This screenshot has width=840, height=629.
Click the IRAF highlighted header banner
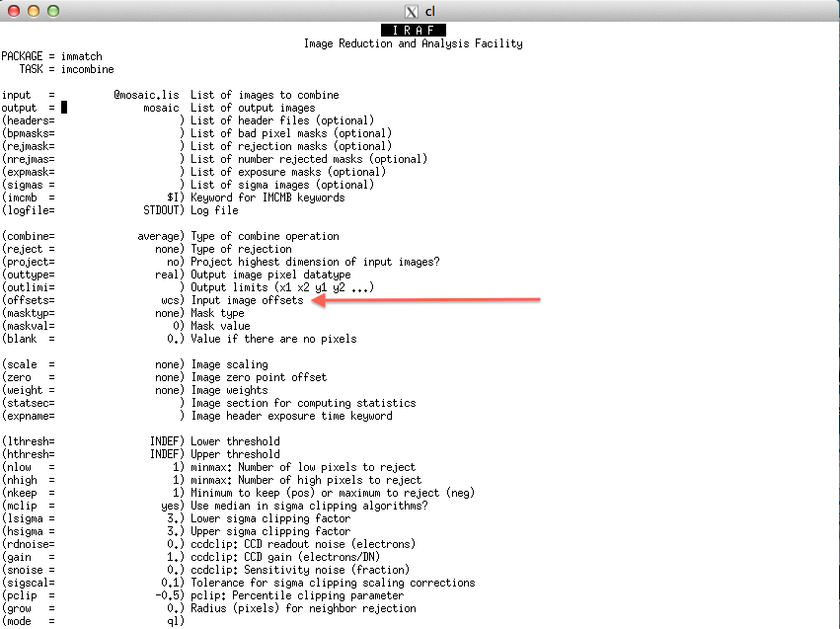coord(414,31)
